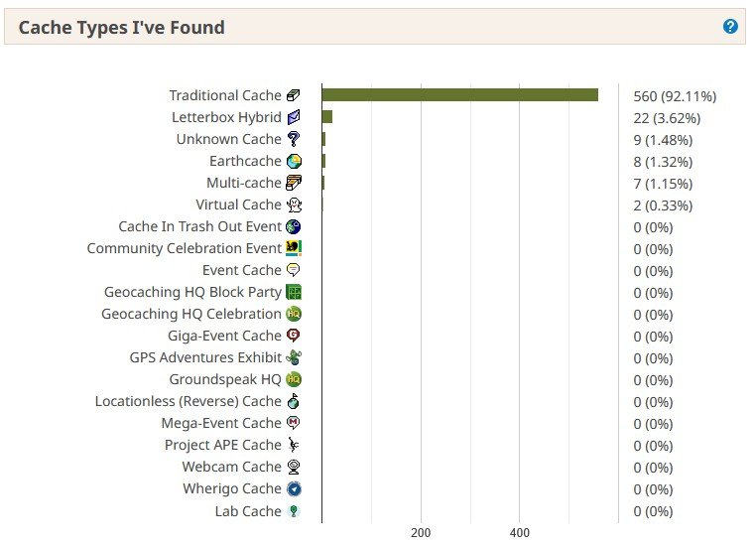This screenshot has height=547, width=756.
Task: Click the 'Earthcache' label
Action: pos(245,161)
